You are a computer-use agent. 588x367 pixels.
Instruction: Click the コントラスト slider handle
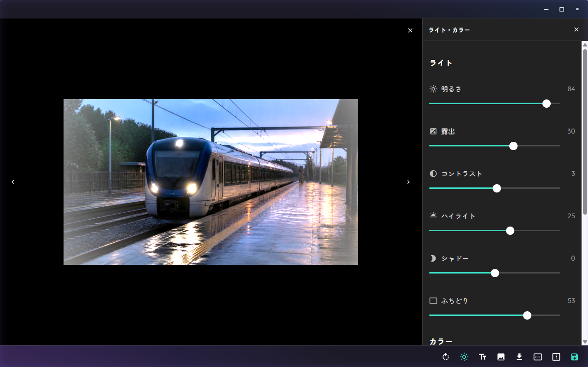497,188
